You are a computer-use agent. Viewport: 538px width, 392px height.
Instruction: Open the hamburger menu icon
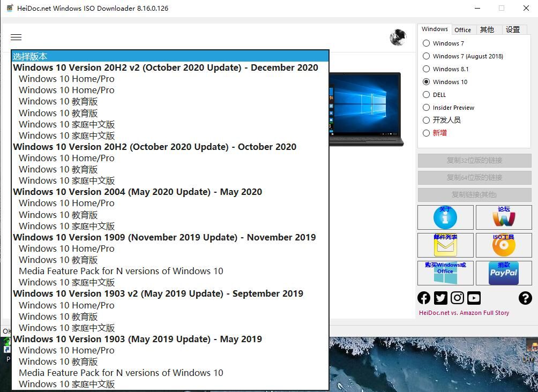coord(16,37)
